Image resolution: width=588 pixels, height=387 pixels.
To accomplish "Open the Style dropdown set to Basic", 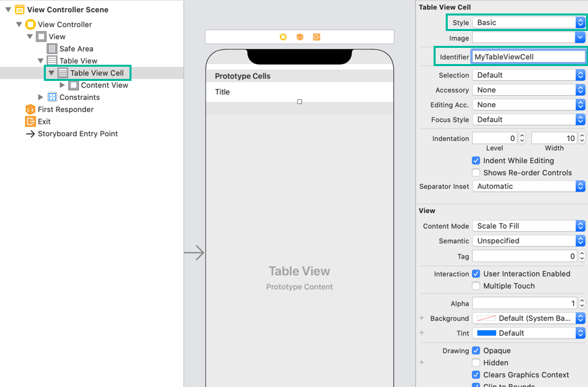I will [x=528, y=22].
